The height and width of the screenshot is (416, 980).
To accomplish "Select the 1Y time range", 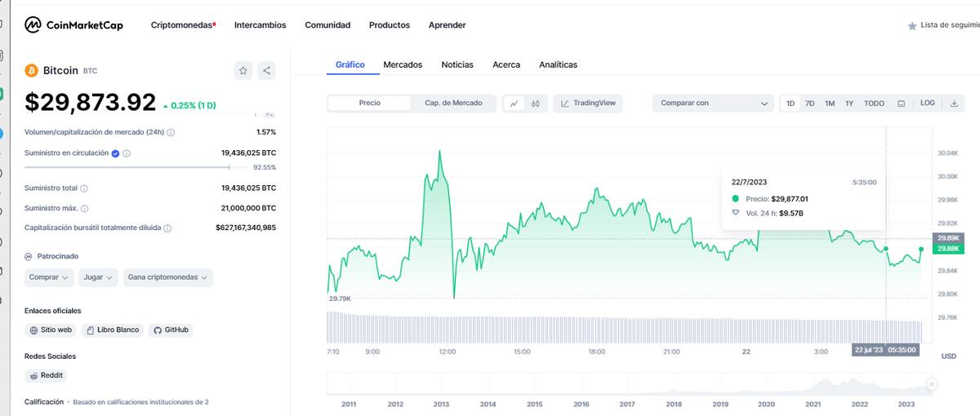I will pos(849,104).
